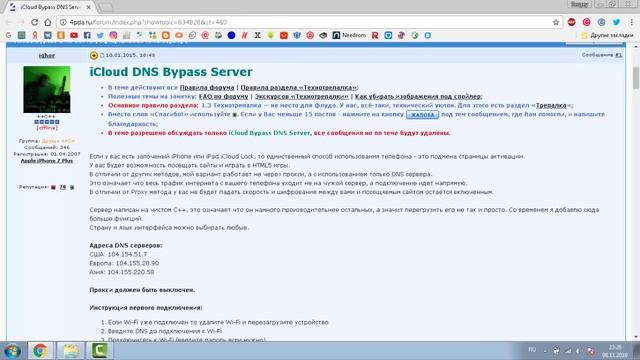Screen dimensions: 640x360
Task: Open the Instagram bookmark
Action: pos(113,36)
